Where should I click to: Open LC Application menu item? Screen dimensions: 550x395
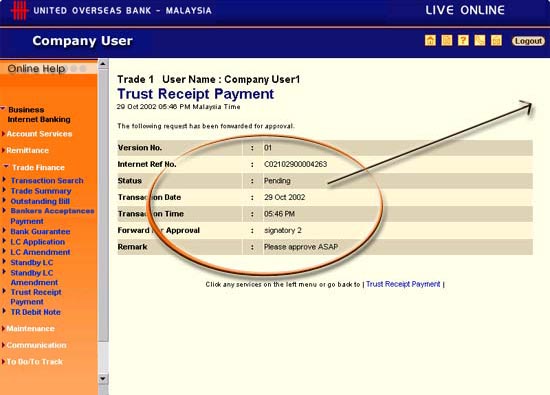click(38, 242)
